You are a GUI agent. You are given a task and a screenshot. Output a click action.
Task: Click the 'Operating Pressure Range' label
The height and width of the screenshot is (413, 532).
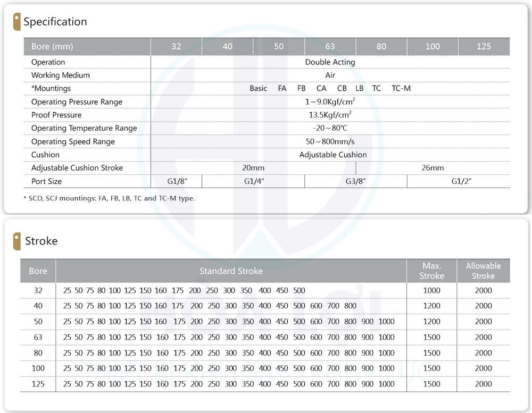point(77,102)
